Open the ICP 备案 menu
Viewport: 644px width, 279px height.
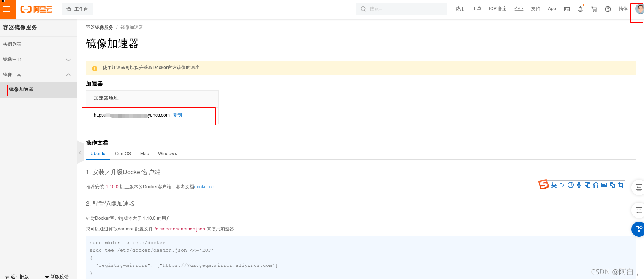click(x=498, y=9)
